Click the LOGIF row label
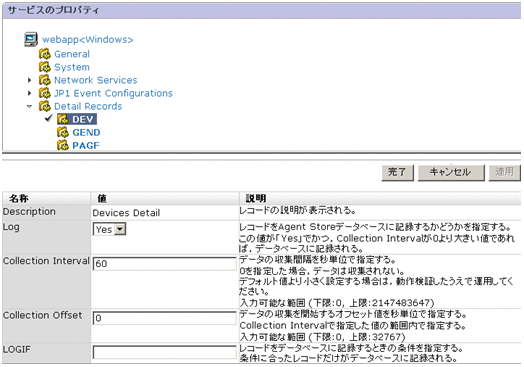 (x=17, y=350)
